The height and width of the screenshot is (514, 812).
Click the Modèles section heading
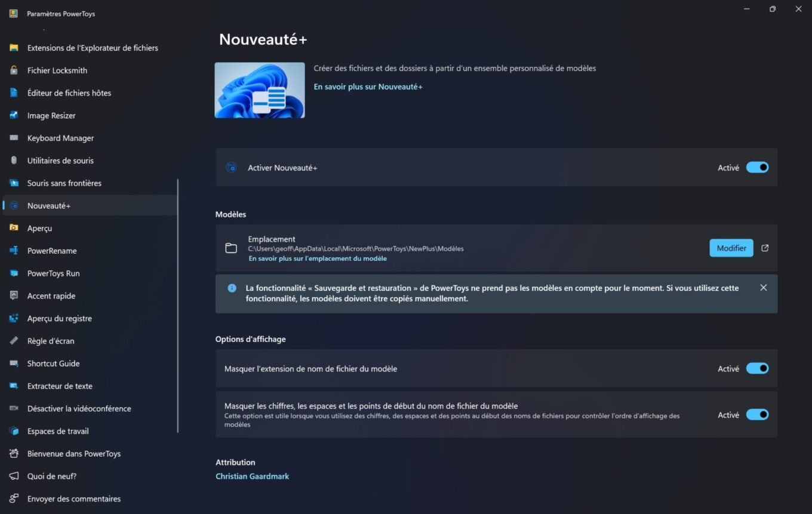[230, 214]
